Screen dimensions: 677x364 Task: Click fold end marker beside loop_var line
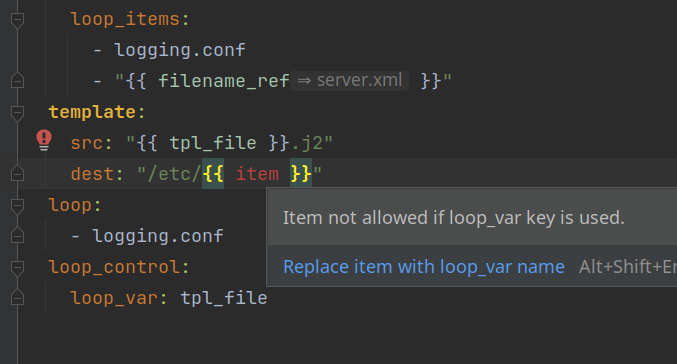(x=17, y=298)
